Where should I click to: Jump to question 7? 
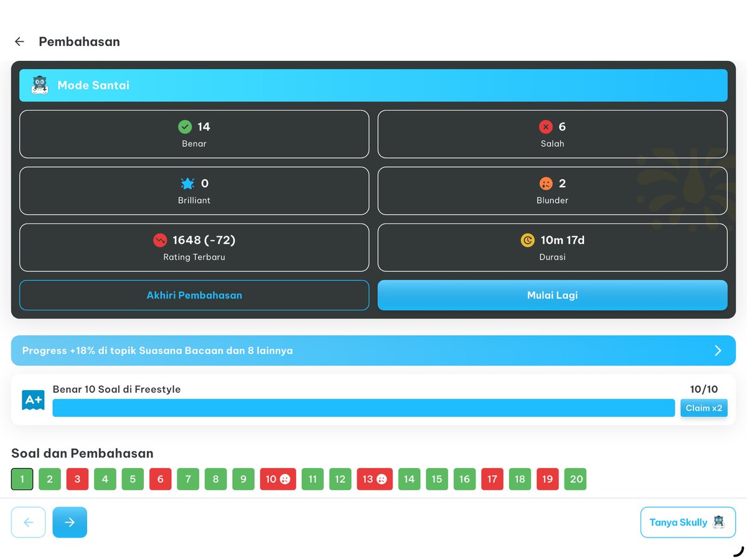pyautogui.click(x=188, y=479)
